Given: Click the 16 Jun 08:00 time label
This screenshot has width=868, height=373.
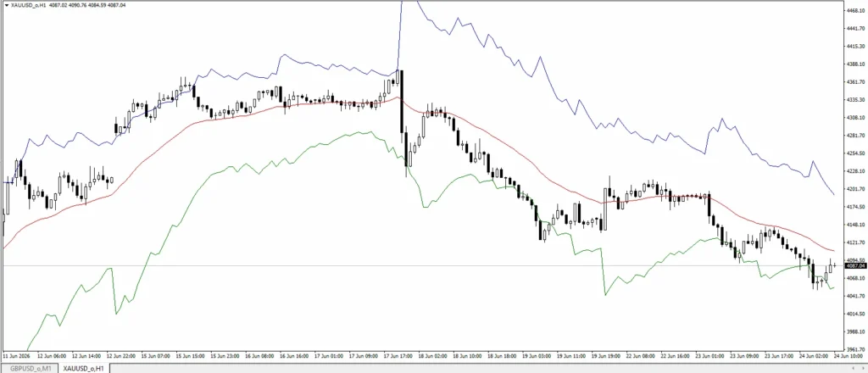Looking at the screenshot, I should click(x=261, y=356).
